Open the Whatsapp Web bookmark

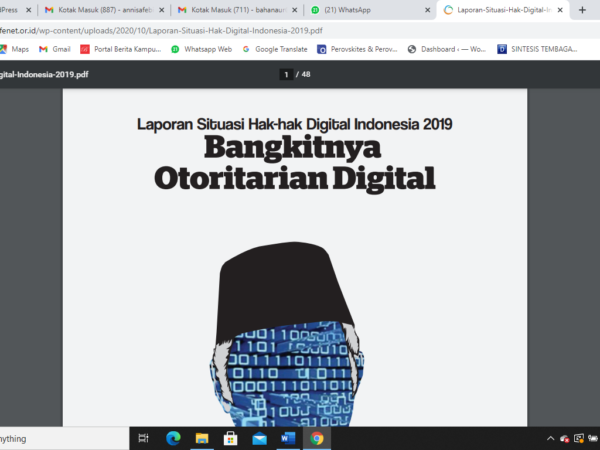202,49
